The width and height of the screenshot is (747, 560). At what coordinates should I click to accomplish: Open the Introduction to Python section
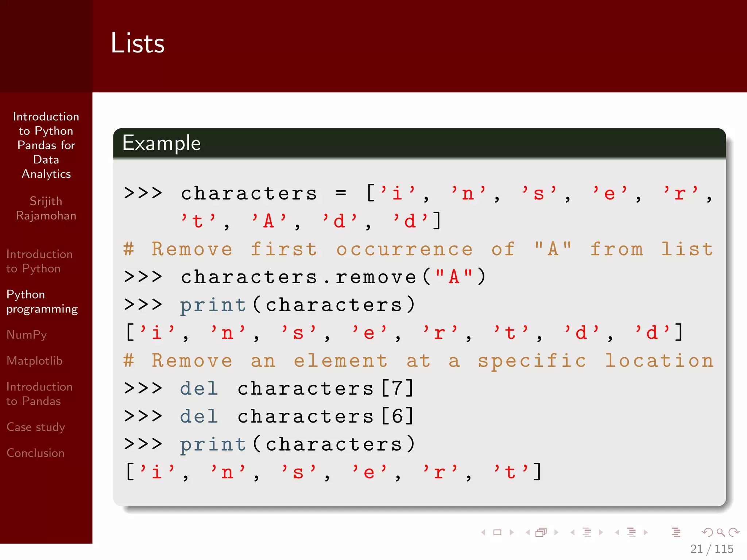tap(39, 261)
